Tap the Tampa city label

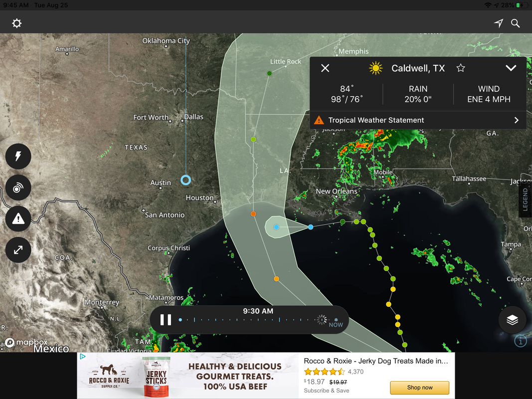coord(511,244)
